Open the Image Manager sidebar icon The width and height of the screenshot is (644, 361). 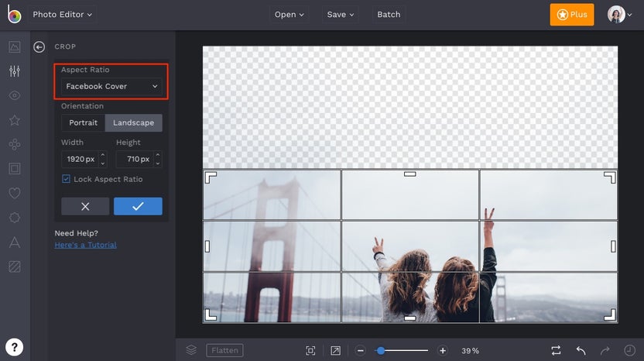15,47
